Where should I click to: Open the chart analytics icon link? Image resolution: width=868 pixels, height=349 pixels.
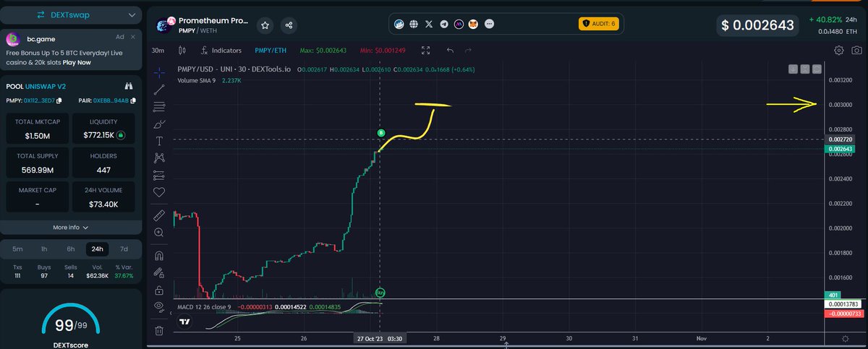pyautogui.click(x=399, y=24)
